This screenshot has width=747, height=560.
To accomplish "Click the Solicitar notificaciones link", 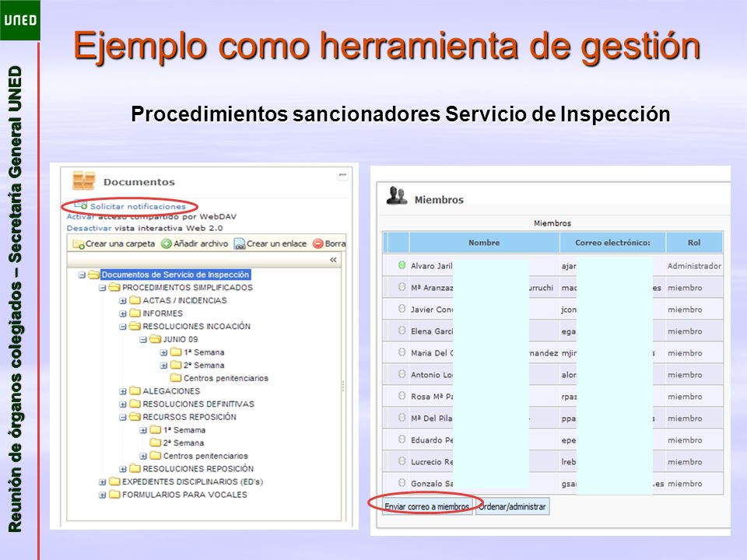I will pyautogui.click(x=138, y=206).
